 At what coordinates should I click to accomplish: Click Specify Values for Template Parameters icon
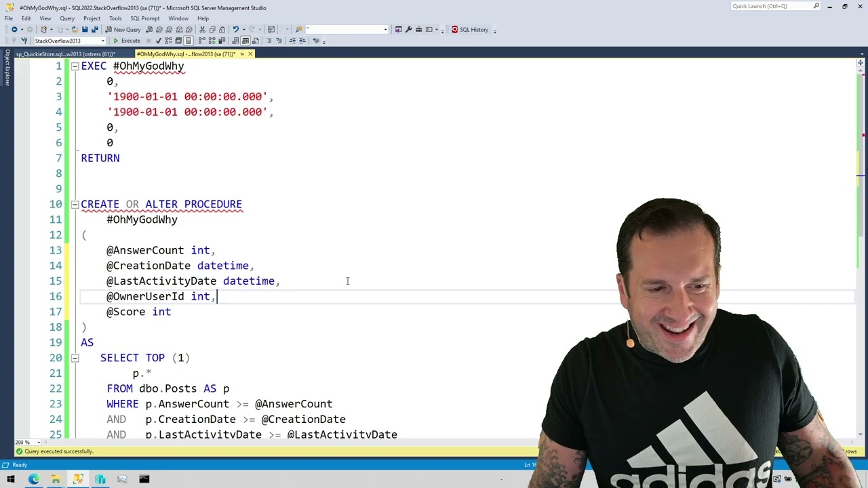(x=317, y=41)
